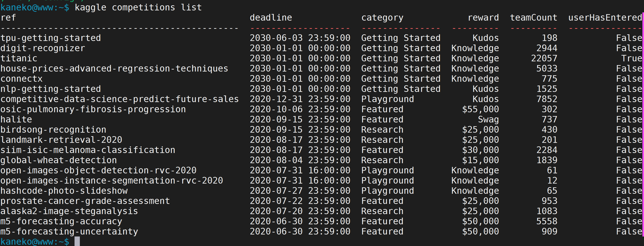This screenshot has width=644, height=246.
Task: Click 'Research' category for birdsong-recognition row
Action: (382, 130)
